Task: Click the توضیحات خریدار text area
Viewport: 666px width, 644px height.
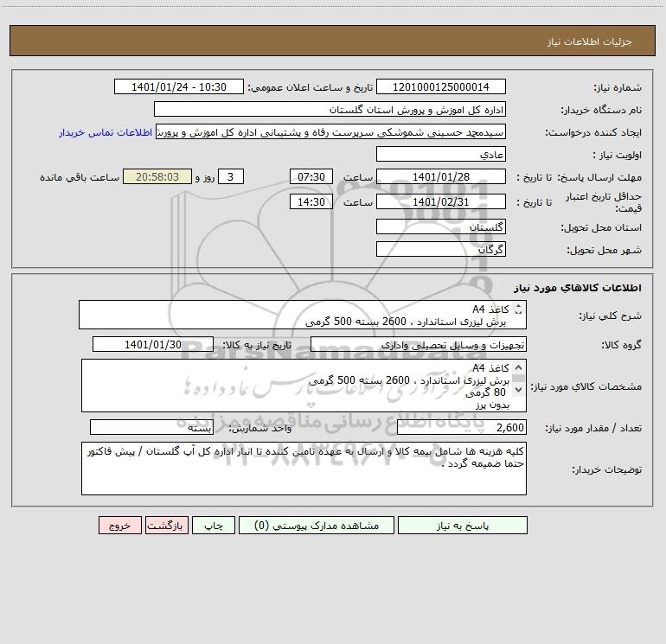Action: pyautogui.click(x=304, y=469)
